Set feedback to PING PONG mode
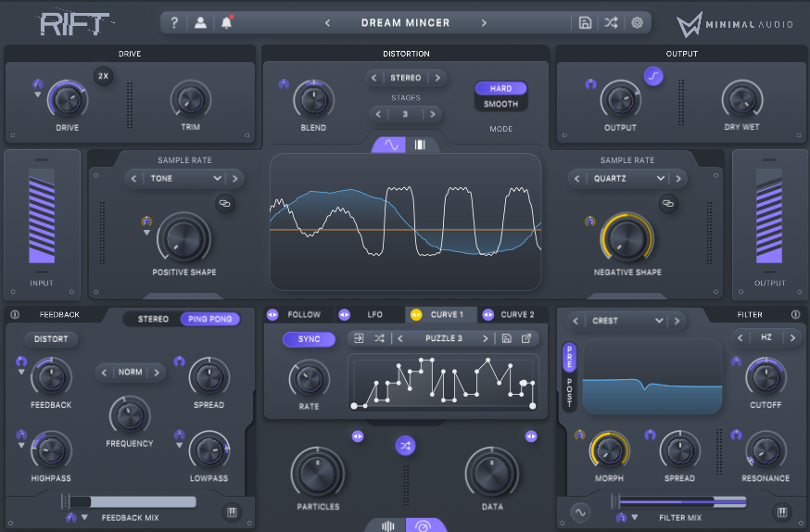 pos(209,319)
